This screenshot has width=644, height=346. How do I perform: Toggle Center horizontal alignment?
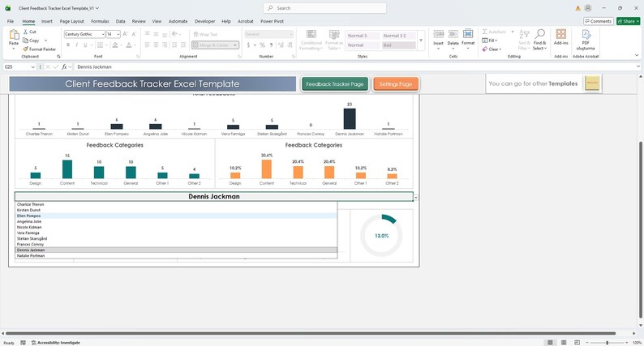(x=156, y=45)
